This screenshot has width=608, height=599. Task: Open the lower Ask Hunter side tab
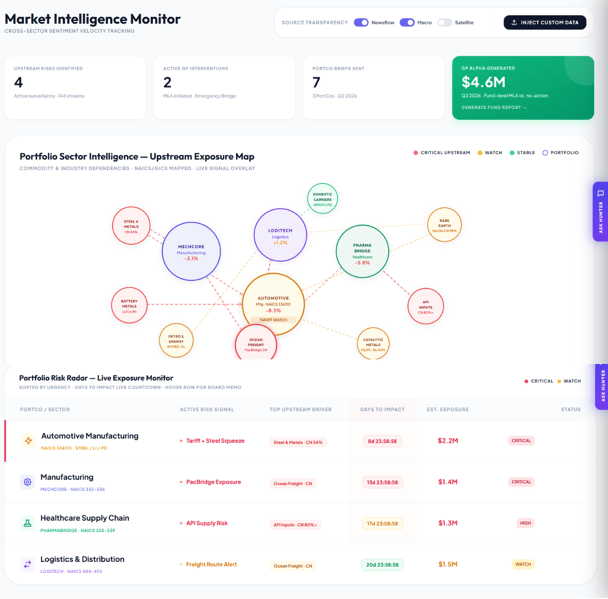point(602,387)
